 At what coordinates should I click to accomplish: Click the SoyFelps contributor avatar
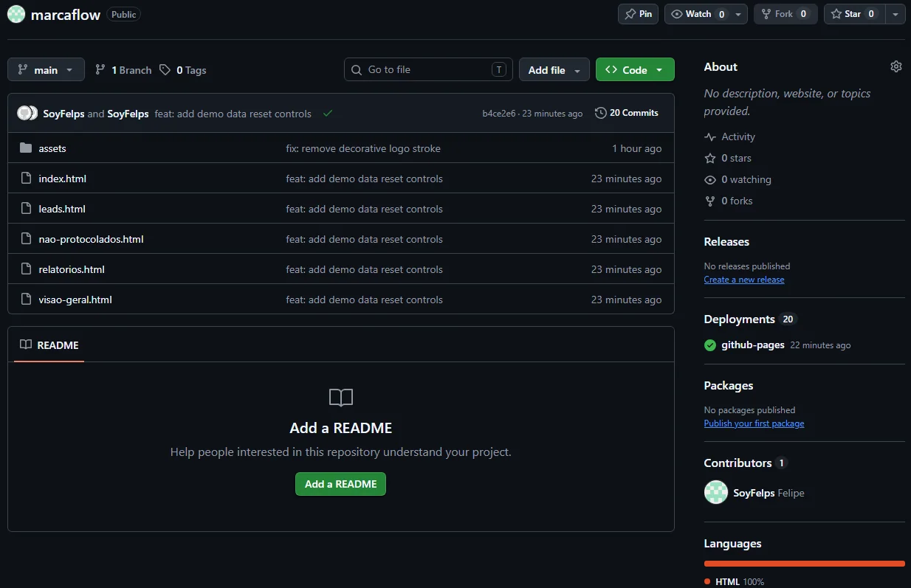click(716, 492)
